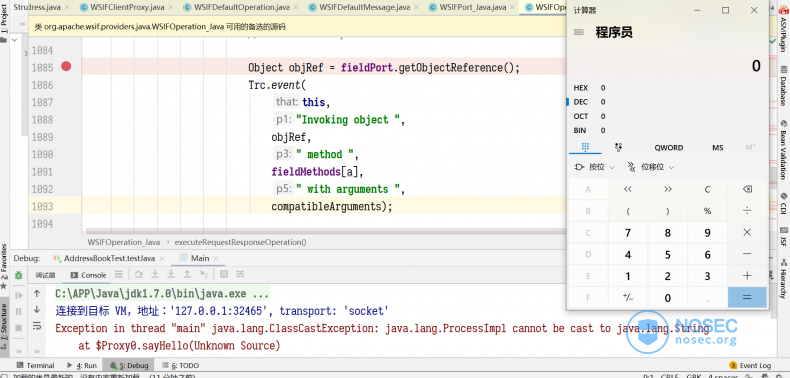The width and height of the screenshot is (790, 378).
Task: Click the +/- negate key
Action: pyautogui.click(x=628, y=298)
